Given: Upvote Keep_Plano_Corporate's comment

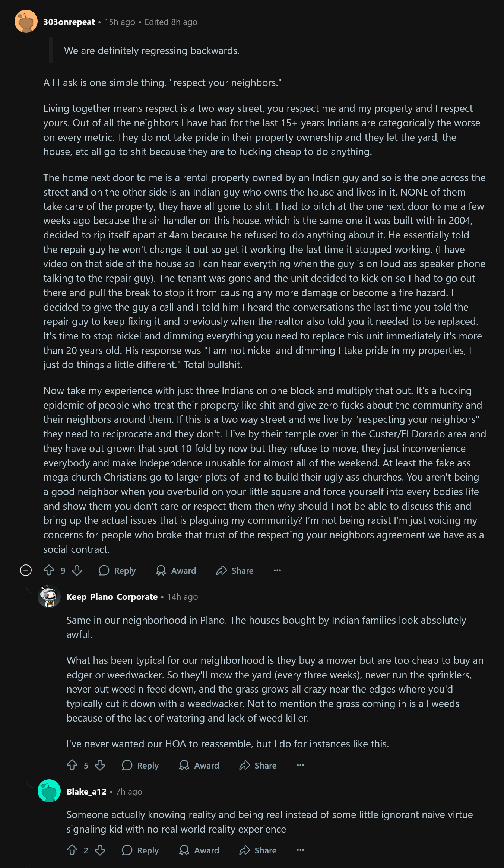Looking at the screenshot, I should coord(72,765).
